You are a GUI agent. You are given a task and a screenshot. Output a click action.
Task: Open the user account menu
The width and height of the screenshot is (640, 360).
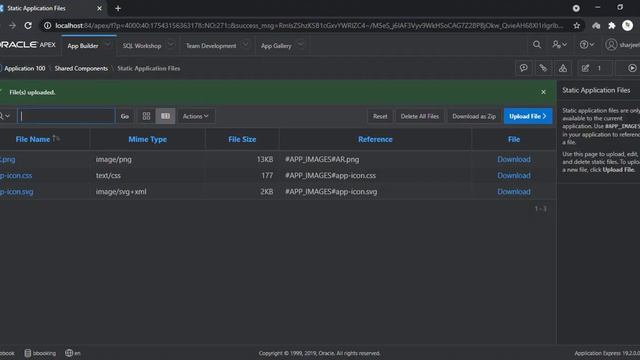pyautogui.click(x=622, y=45)
